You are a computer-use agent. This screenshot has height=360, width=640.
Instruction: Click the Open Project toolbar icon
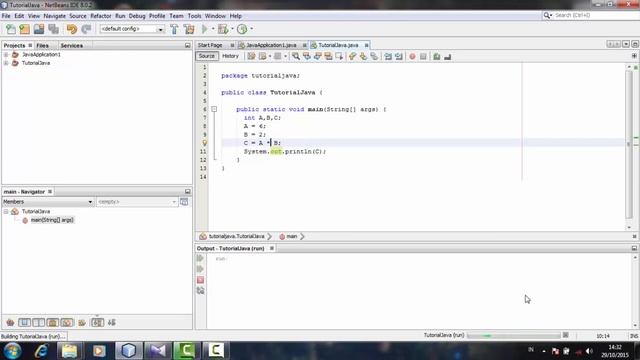pos(39,29)
